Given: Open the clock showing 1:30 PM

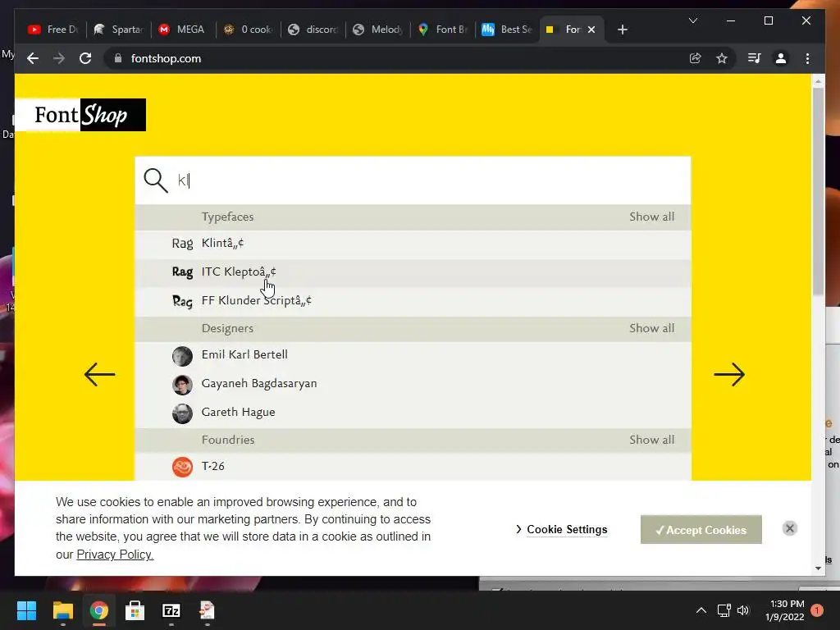Looking at the screenshot, I should click(785, 610).
